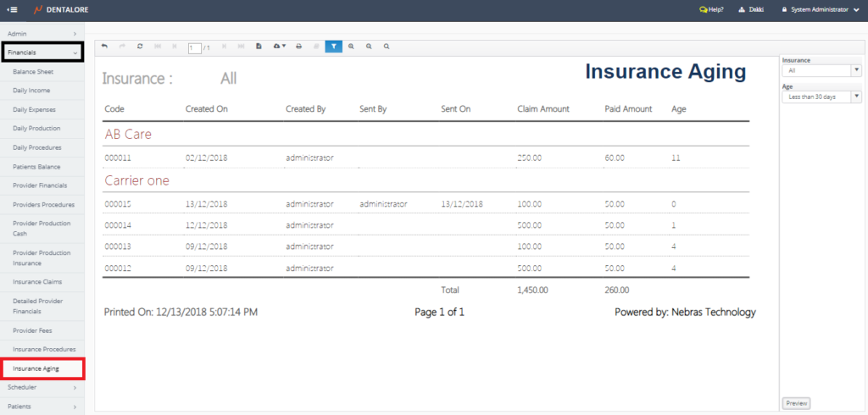The image size is (868, 415).
Task: Click the page number input field
Action: 194,47
